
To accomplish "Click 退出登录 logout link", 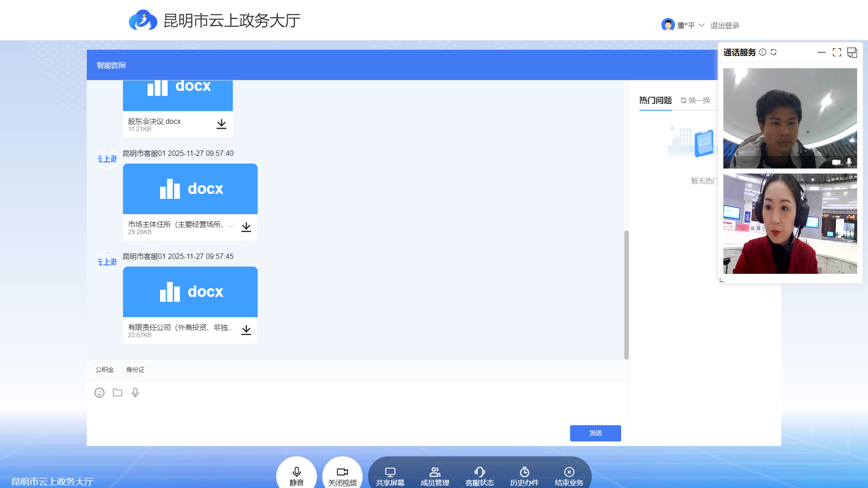I will pyautogui.click(x=725, y=26).
